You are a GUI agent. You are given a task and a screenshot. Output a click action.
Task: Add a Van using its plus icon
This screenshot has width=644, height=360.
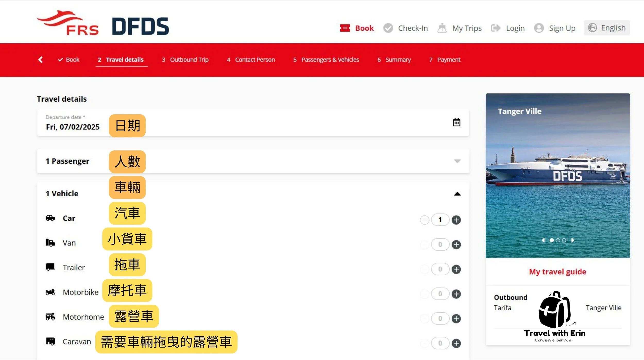click(x=456, y=244)
